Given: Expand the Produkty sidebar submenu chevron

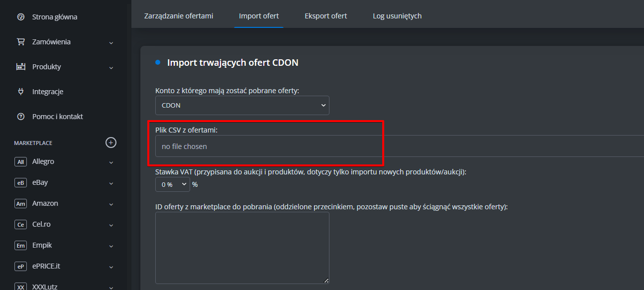Looking at the screenshot, I should 111,67.
